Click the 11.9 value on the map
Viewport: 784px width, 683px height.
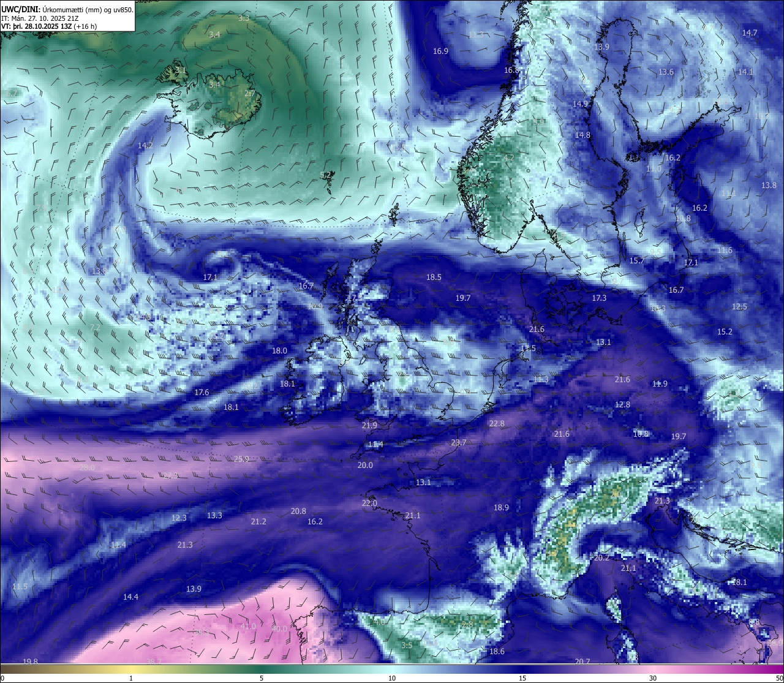[660, 384]
